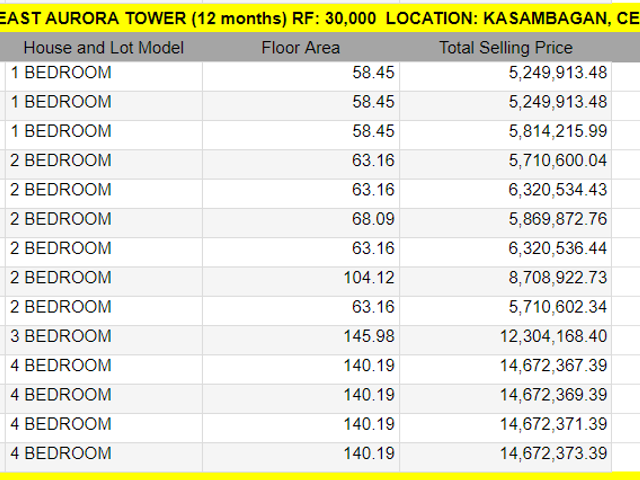This screenshot has width=640, height=480.
Task: Select the price cell 14,672,367.39
Action: pyautogui.click(x=505, y=370)
